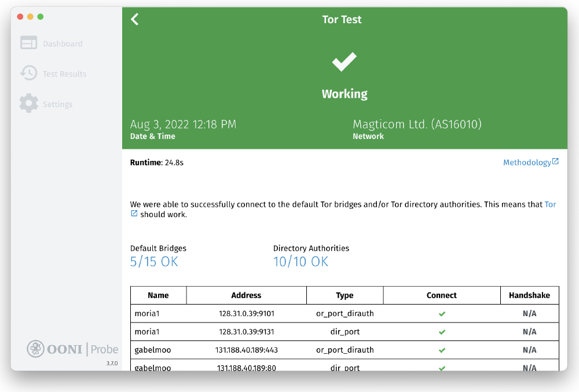
Task: Click moria1's green Connect checkmark
Action: pyautogui.click(x=442, y=313)
